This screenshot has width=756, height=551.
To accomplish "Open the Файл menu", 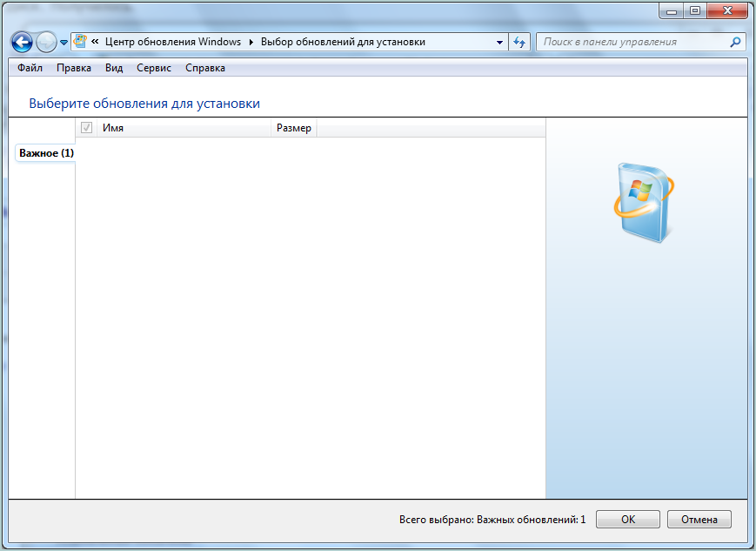I will coord(30,68).
